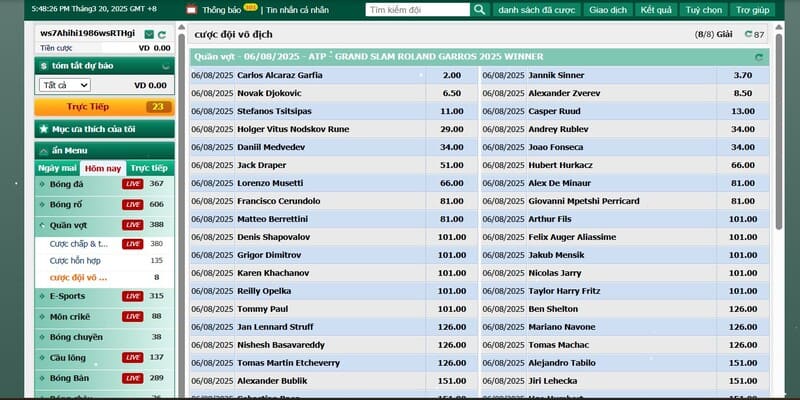Image resolution: width=800 pixels, height=400 pixels.
Task: Click the search magnifier icon
Action: click(479, 10)
